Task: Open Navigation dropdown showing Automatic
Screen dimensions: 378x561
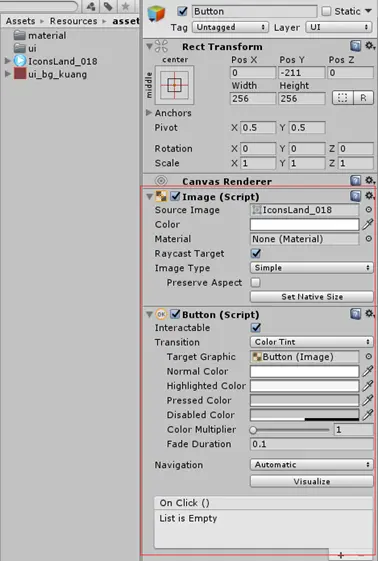Action: point(311,464)
